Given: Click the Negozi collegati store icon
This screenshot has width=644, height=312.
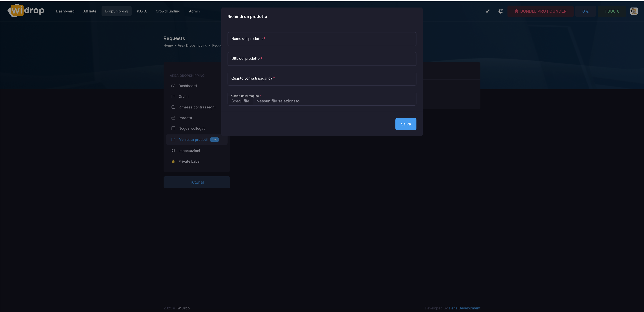Looking at the screenshot, I should tap(173, 128).
